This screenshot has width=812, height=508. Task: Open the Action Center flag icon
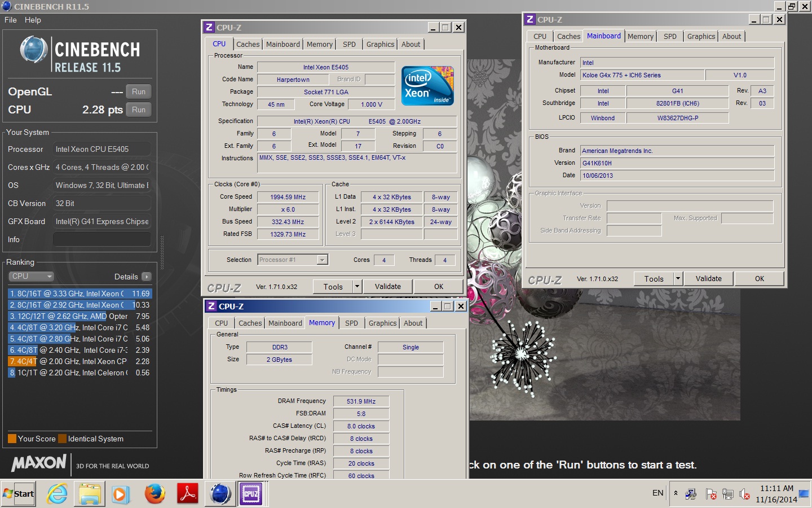coord(711,494)
